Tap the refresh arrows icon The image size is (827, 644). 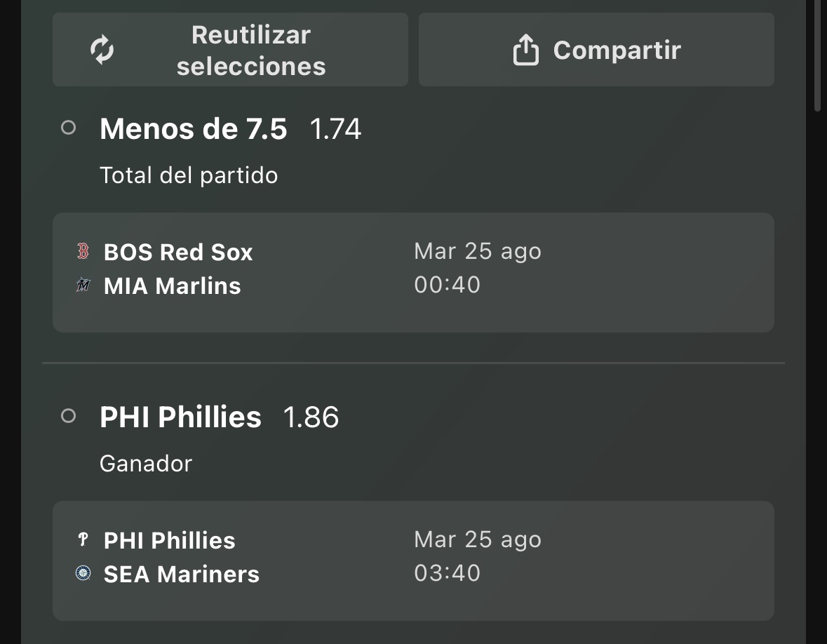pyautogui.click(x=102, y=50)
